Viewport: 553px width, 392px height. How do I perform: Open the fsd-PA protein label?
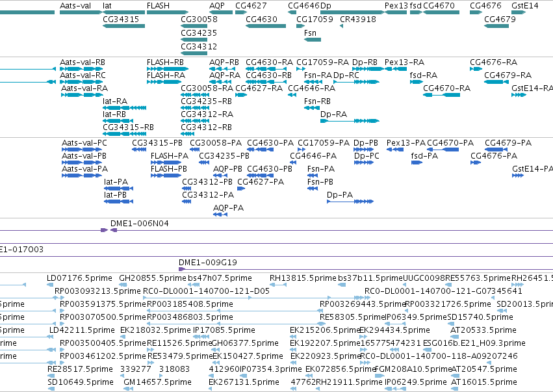(x=424, y=156)
